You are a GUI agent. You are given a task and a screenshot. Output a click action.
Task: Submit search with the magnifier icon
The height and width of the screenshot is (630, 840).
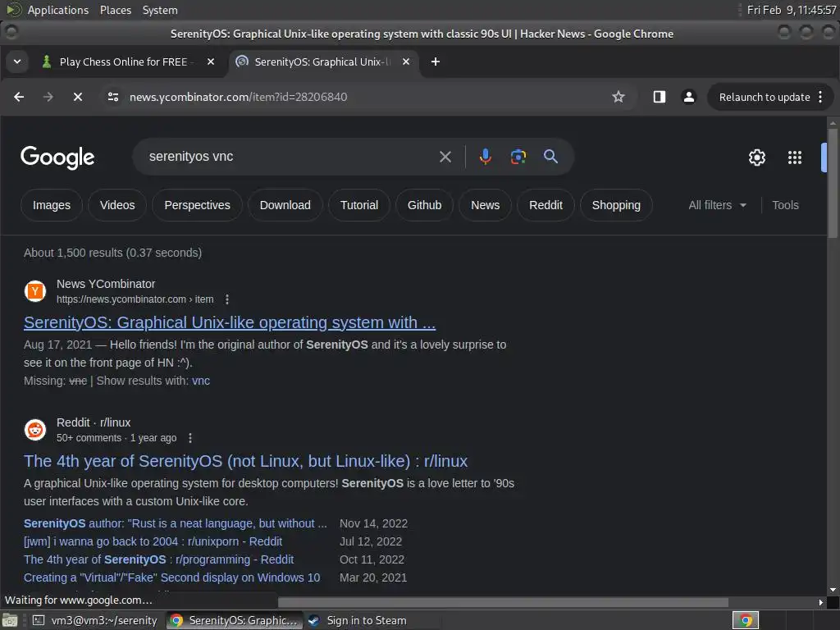pos(550,157)
